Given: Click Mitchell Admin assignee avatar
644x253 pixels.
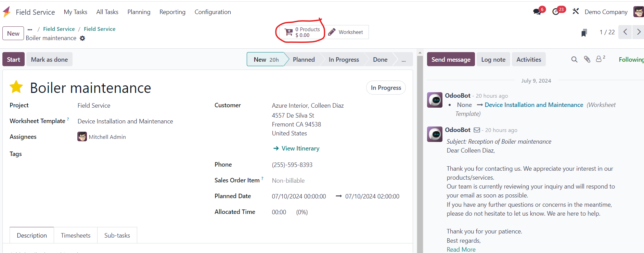Looking at the screenshot, I should [x=82, y=136].
